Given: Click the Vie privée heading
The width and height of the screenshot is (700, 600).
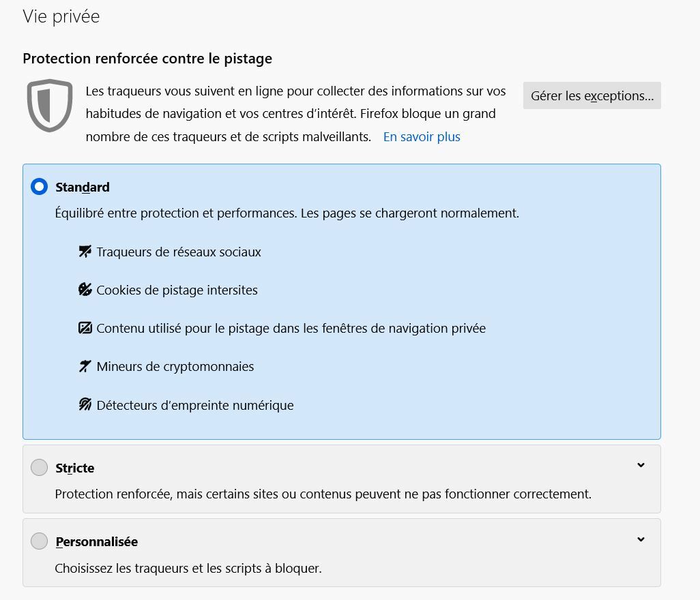Looking at the screenshot, I should pyautogui.click(x=61, y=17).
